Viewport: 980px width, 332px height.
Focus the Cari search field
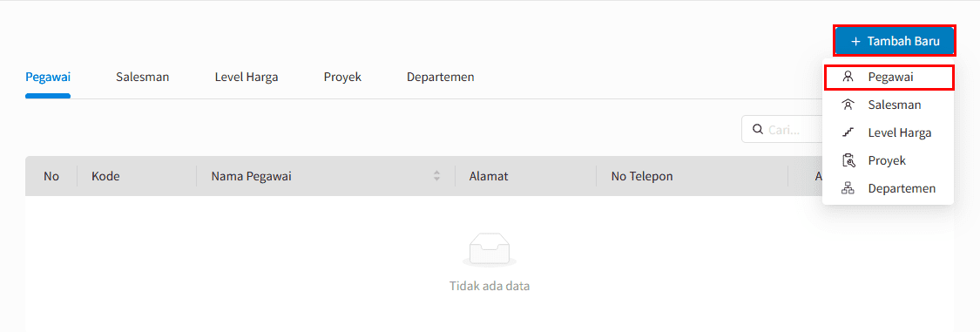[x=782, y=129]
